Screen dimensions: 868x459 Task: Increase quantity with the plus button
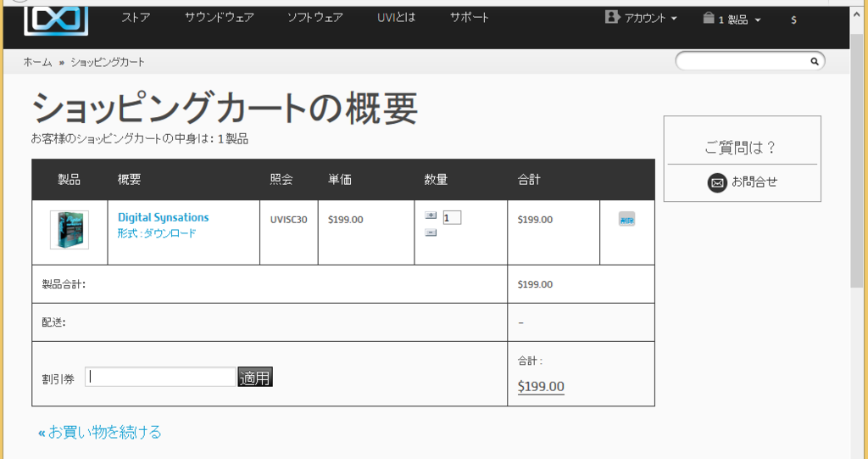[x=431, y=216]
